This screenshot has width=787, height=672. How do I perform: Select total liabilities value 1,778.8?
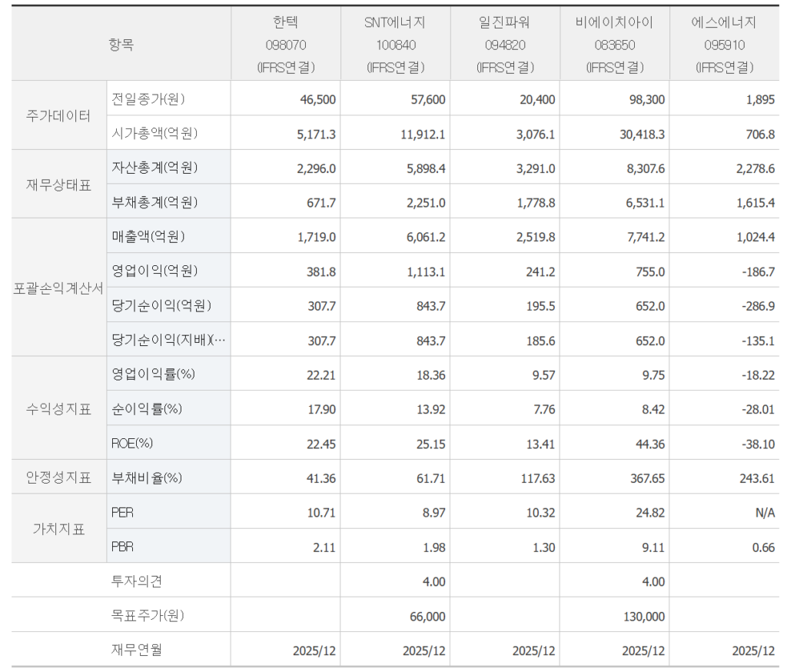[x=536, y=203]
